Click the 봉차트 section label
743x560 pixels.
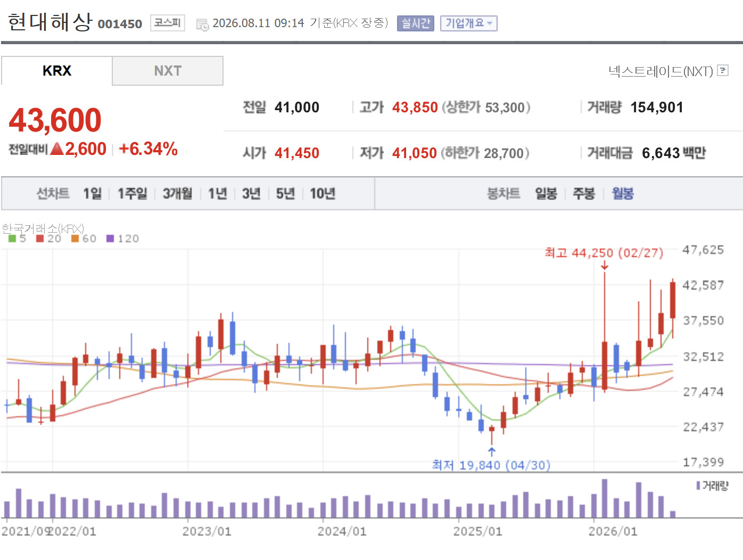503,194
